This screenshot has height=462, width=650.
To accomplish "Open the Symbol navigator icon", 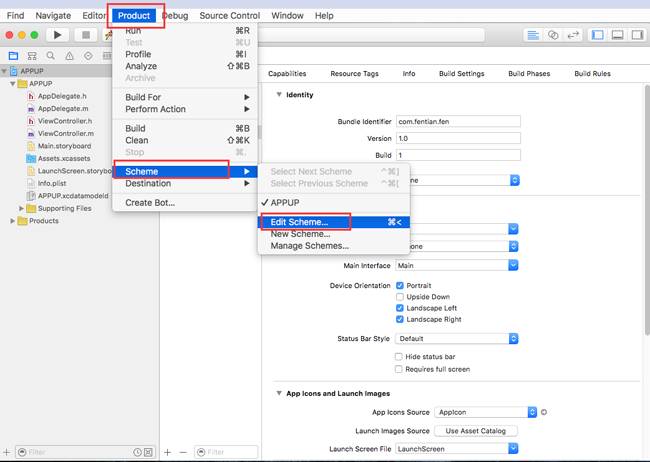I will tap(32, 56).
